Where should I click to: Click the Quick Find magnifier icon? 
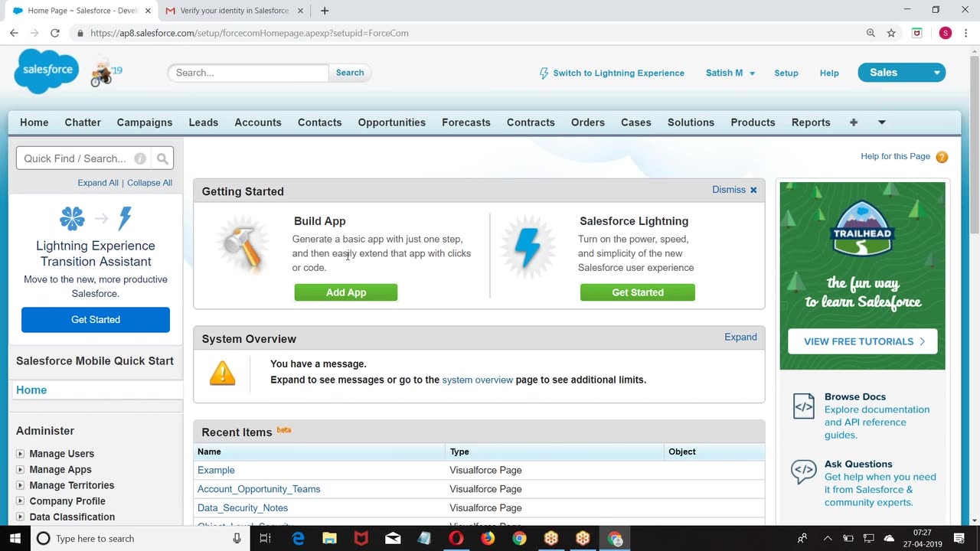coord(162,158)
